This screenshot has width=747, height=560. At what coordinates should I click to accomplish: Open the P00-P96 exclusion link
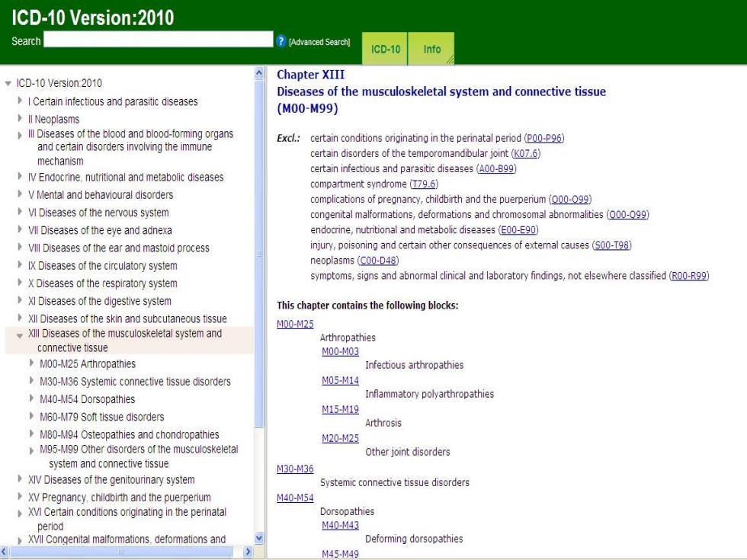(544, 138)
